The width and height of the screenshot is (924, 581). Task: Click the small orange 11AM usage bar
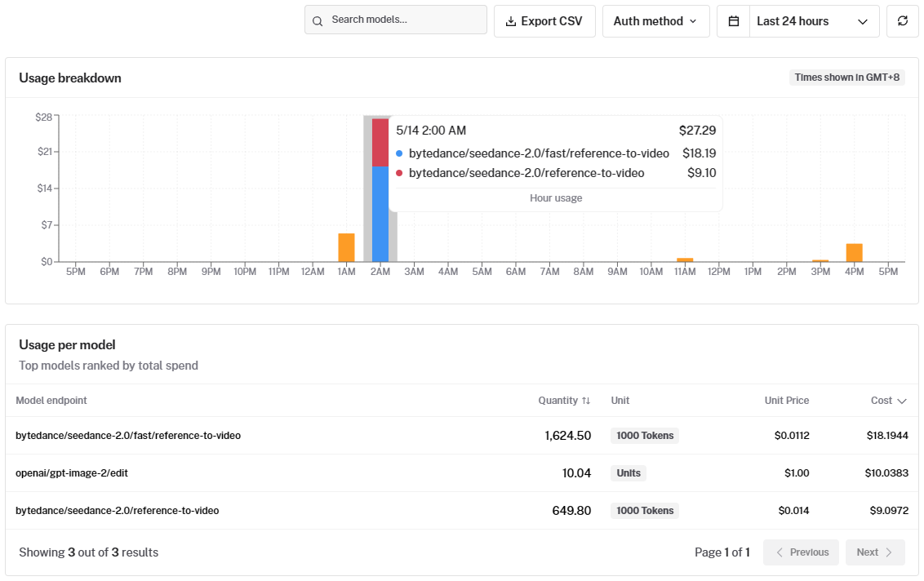click(685, 259)
